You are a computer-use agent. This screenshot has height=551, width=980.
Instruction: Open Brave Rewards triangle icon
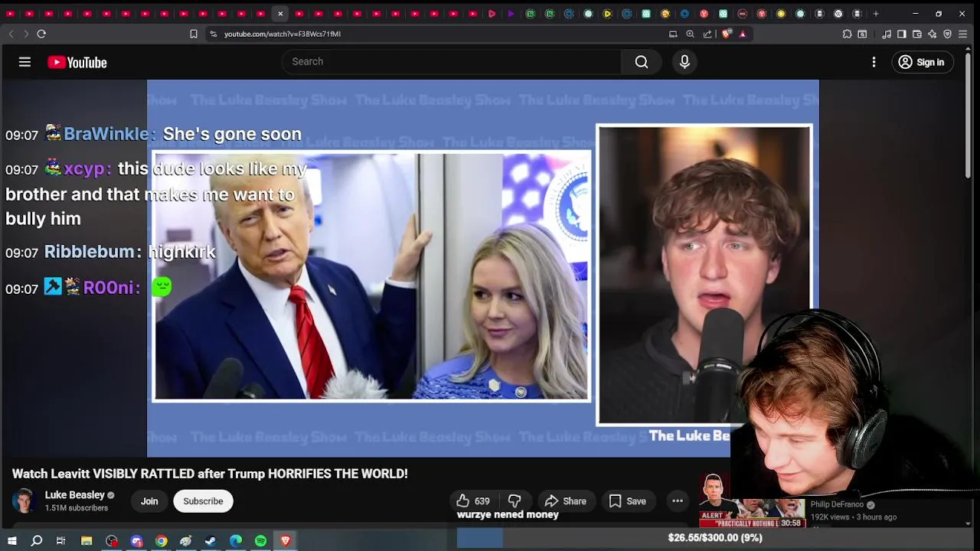pyautogui.click(x=743, y=34)
